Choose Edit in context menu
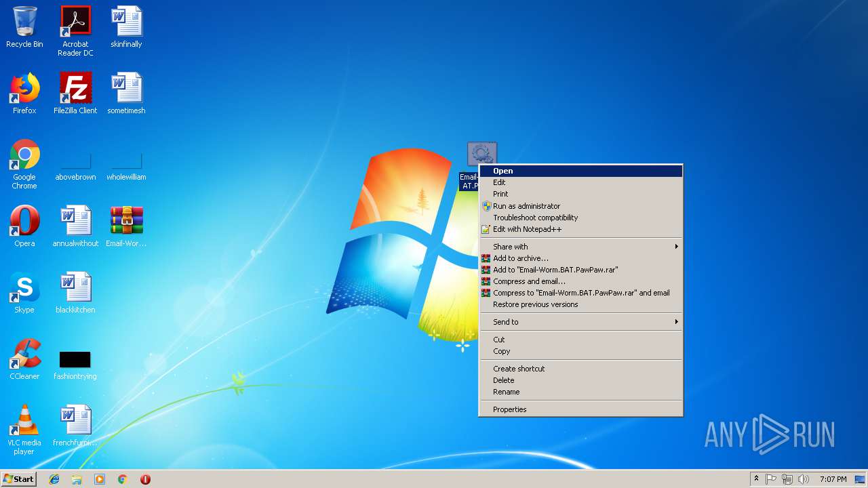 (581, 182)
